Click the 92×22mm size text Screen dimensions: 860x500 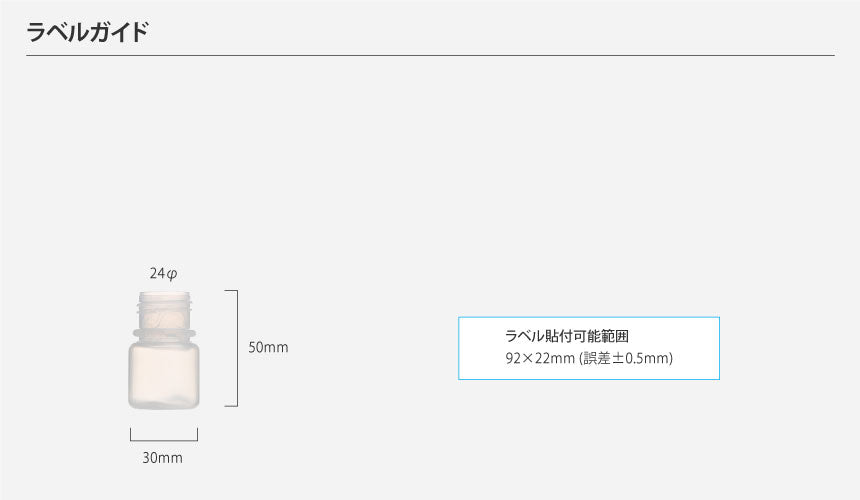tap(540, 358)
